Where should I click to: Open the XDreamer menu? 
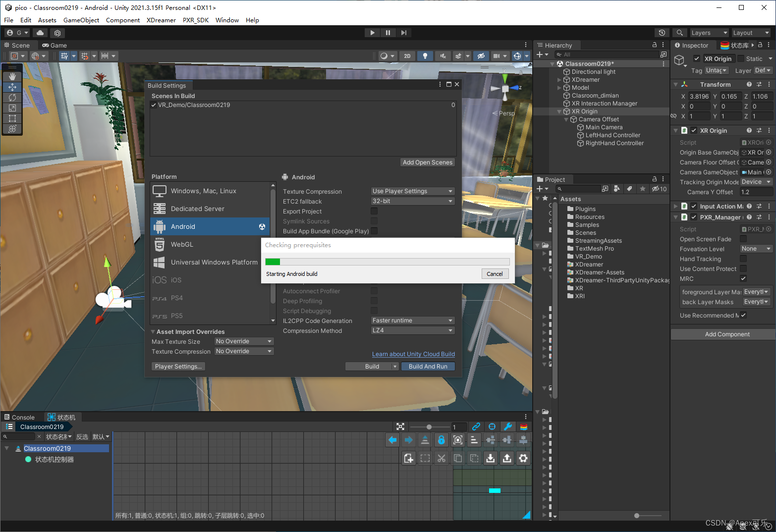click(161, 20)
